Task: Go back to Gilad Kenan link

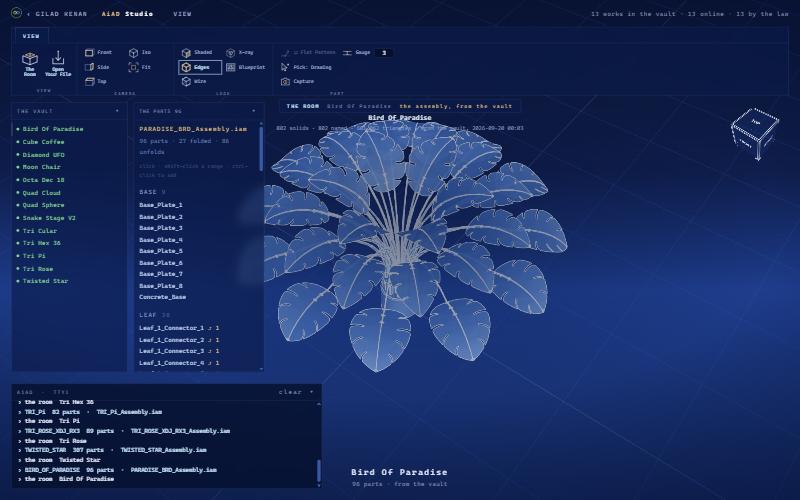Action: (x=58, y=14)
